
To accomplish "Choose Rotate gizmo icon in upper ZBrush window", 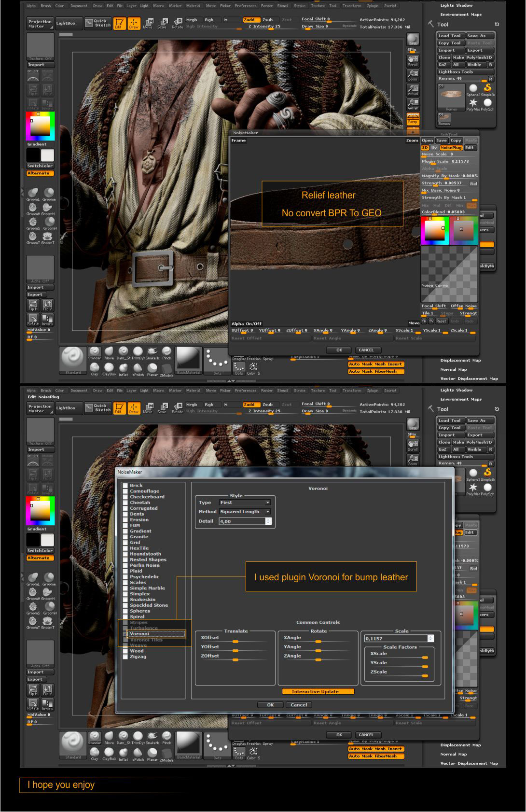I will (x=177, y=23).
